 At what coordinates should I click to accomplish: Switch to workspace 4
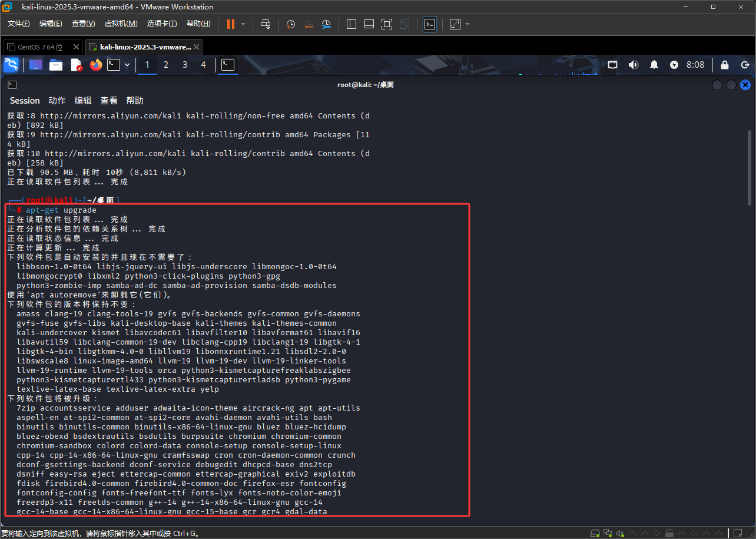coord(204,65)
